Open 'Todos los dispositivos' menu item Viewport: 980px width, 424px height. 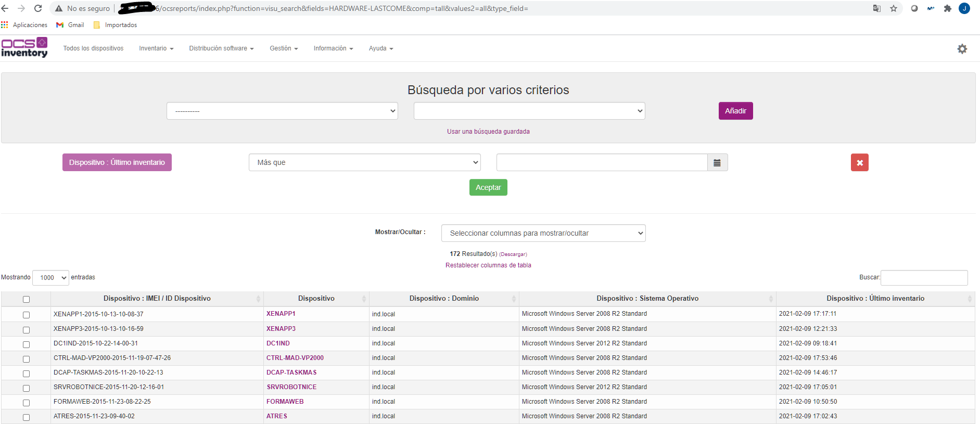click(x=93, y=48)
